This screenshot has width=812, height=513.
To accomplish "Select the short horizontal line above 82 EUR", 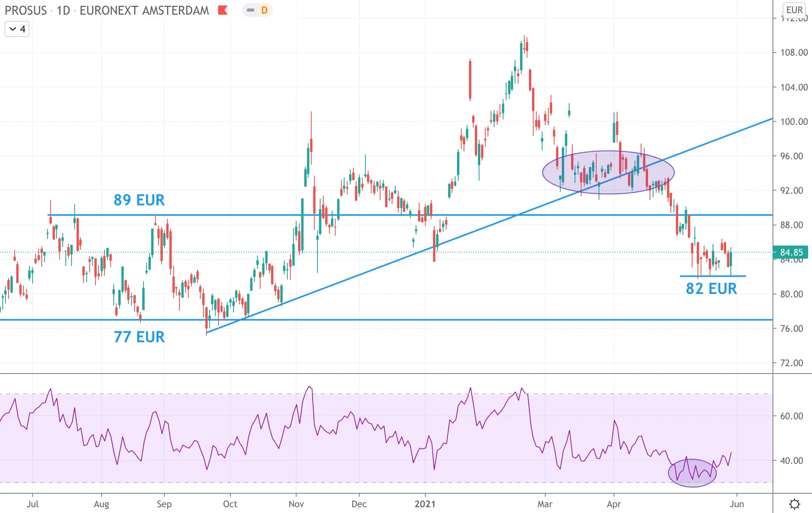I will 713,276.
